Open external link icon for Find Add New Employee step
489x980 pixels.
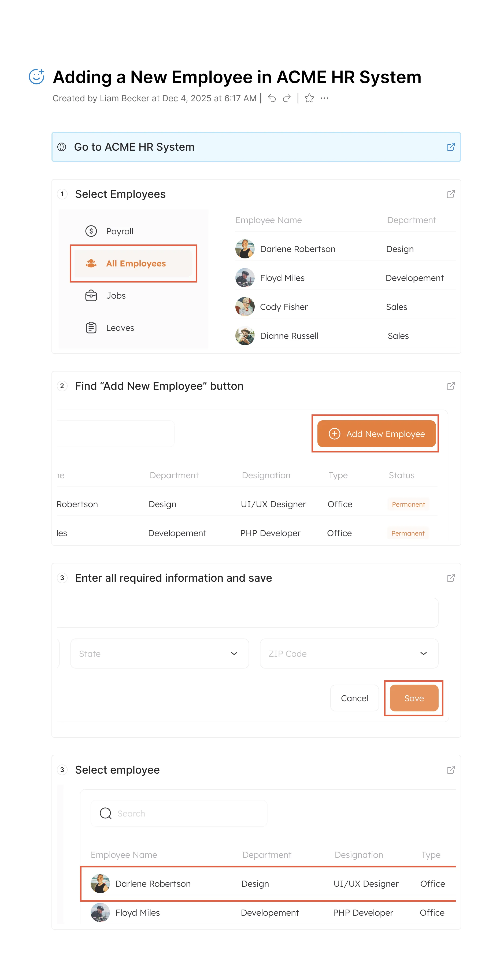[x=450, y=386]
